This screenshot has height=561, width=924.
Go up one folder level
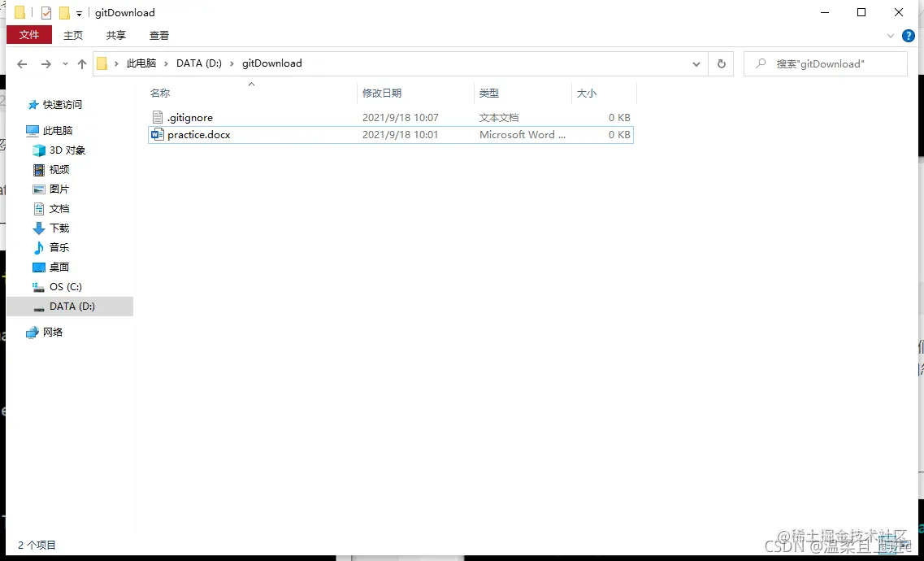(x=82, y=63)
